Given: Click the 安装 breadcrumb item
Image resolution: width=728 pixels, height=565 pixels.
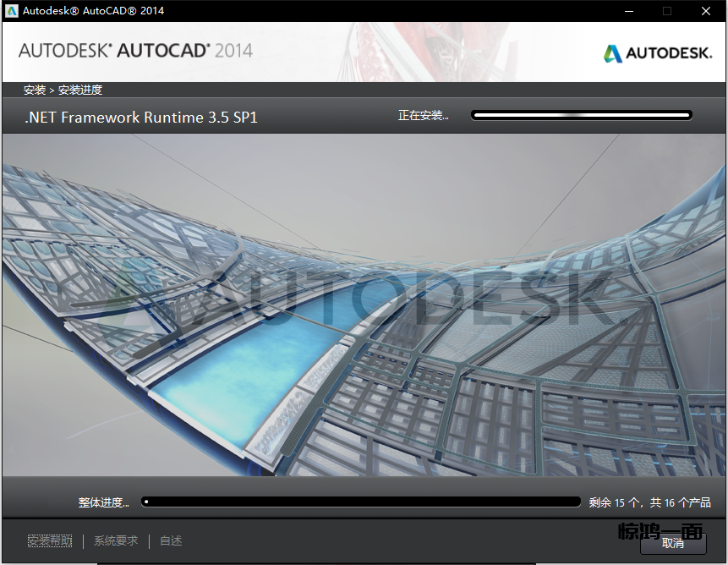Looking at the screenshot, I should point(35,90).
